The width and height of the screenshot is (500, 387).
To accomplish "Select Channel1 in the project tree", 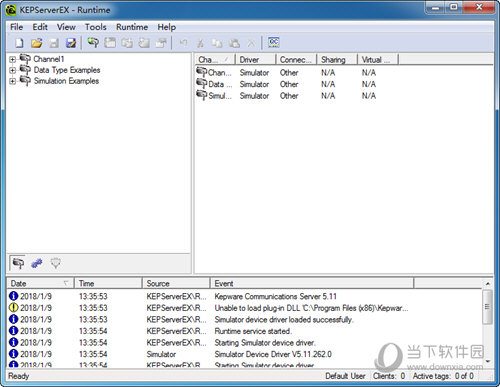I will pos(49,59).
